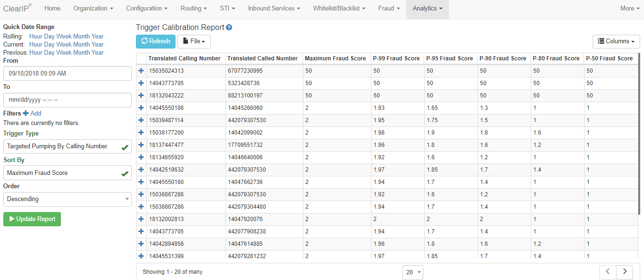The width and height of the screenshot is (644, 280).
Task: Expand row for calling number 15035024313
Action: pyautogui.click(x=141, y=71)
